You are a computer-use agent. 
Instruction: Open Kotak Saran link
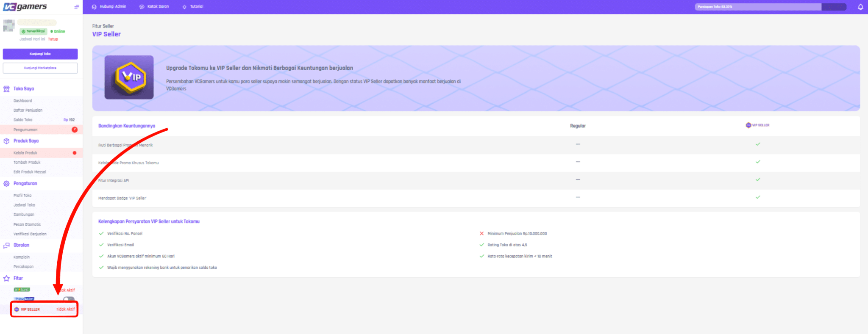tap(158, 7)
